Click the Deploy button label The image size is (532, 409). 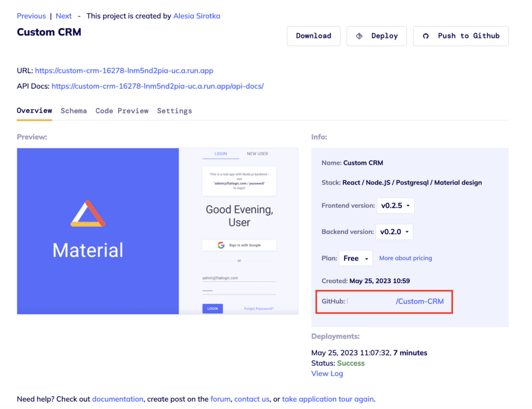pos(384,36)
